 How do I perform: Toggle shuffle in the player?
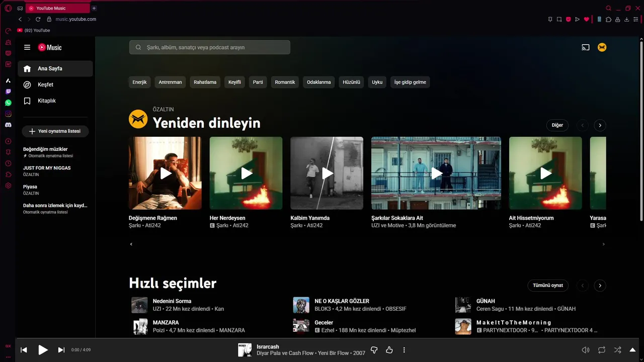617,350
